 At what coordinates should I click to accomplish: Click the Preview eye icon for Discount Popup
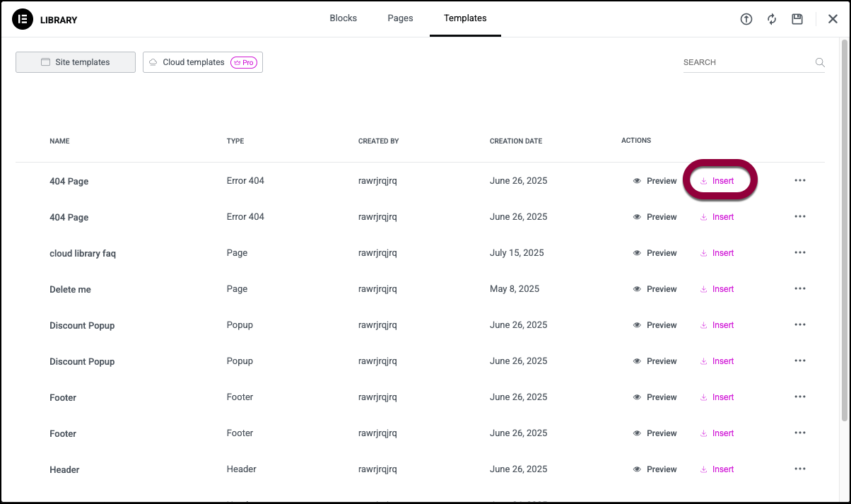pos(636,324)
